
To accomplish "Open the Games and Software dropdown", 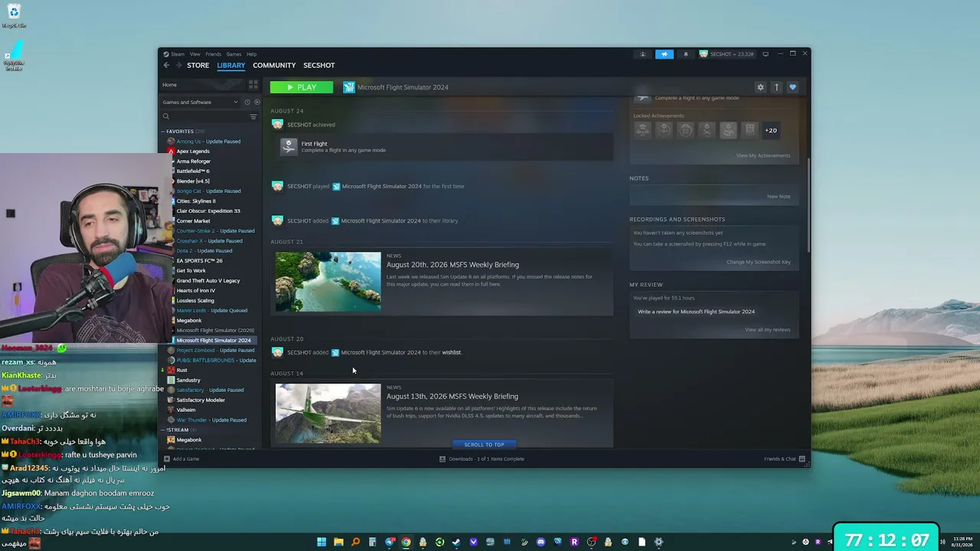I will coord(200,102).
